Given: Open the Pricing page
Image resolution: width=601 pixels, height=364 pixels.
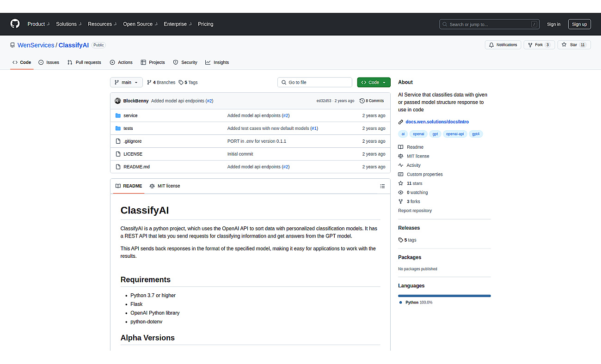Looking at the screenshot, I should point(206,24).
